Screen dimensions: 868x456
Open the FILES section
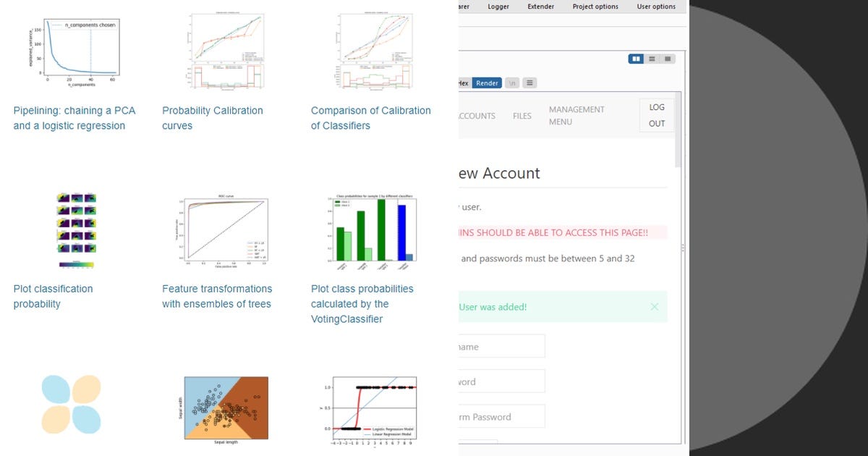point(522,116)
